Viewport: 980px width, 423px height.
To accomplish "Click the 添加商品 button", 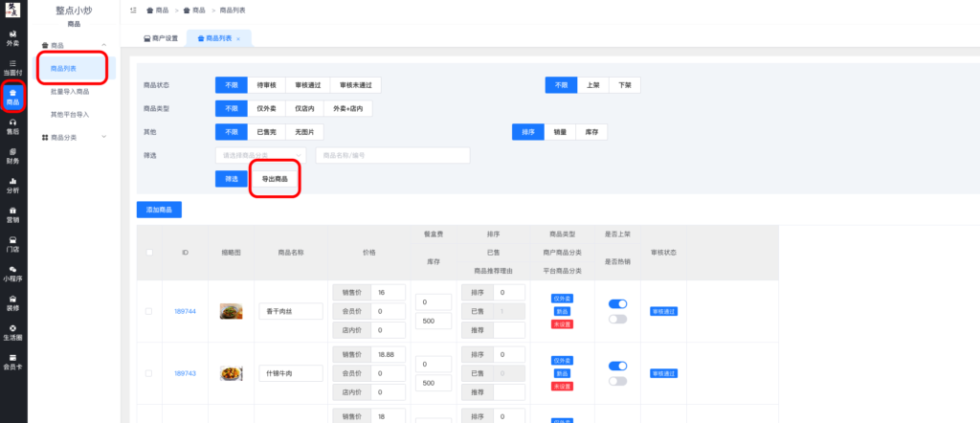I will point(159,209).
